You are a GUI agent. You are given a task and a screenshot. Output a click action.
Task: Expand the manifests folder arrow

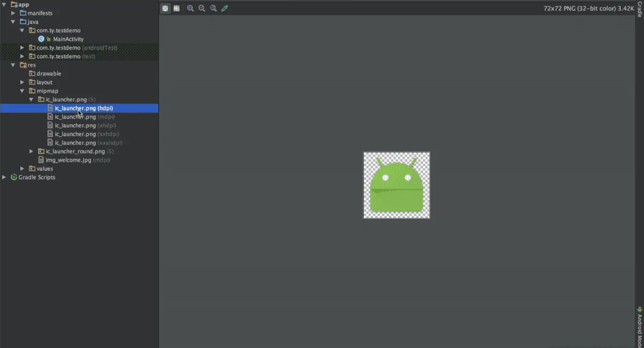[13, 13]
